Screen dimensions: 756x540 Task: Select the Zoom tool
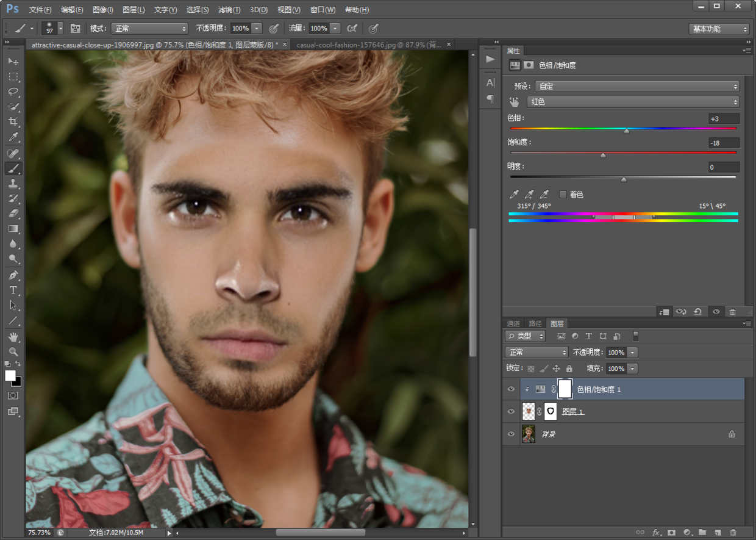click(x=13, y=351)
